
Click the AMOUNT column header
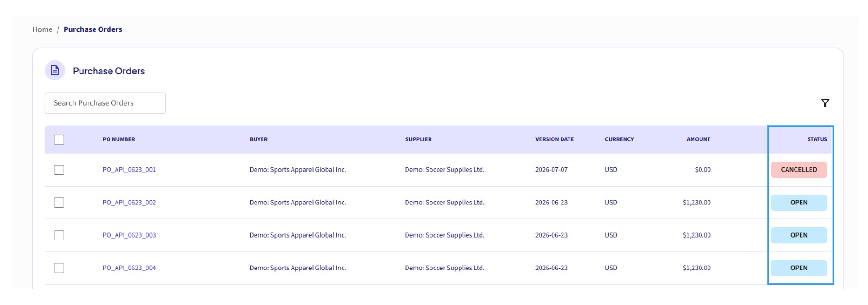(699, 139)
